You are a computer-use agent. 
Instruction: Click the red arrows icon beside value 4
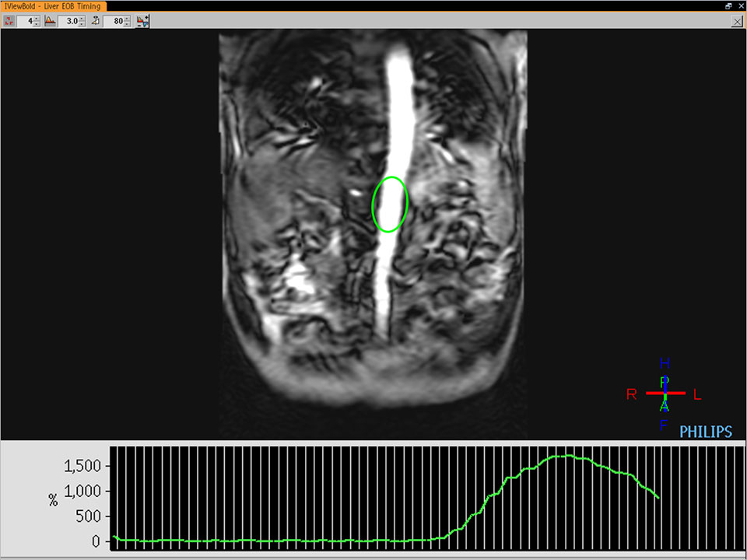tap(9, 21)
